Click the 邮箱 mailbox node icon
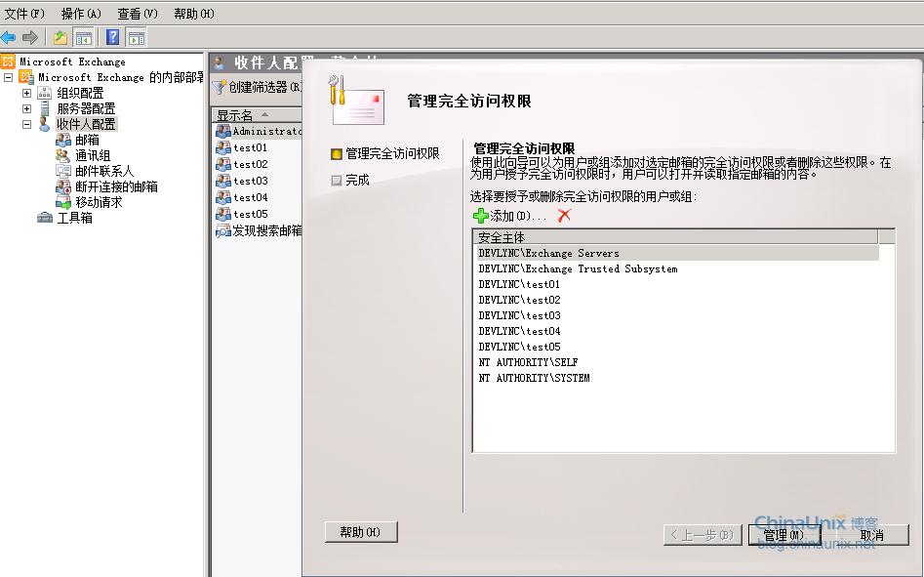 [x=63, y=140]
